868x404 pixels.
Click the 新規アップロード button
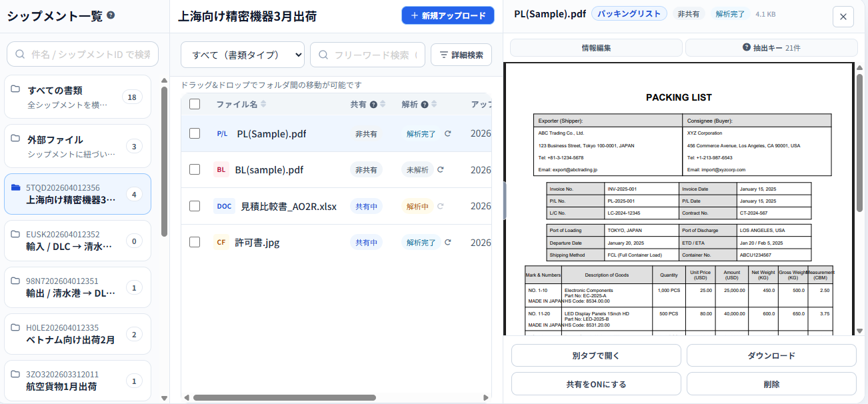pos(447,15)
